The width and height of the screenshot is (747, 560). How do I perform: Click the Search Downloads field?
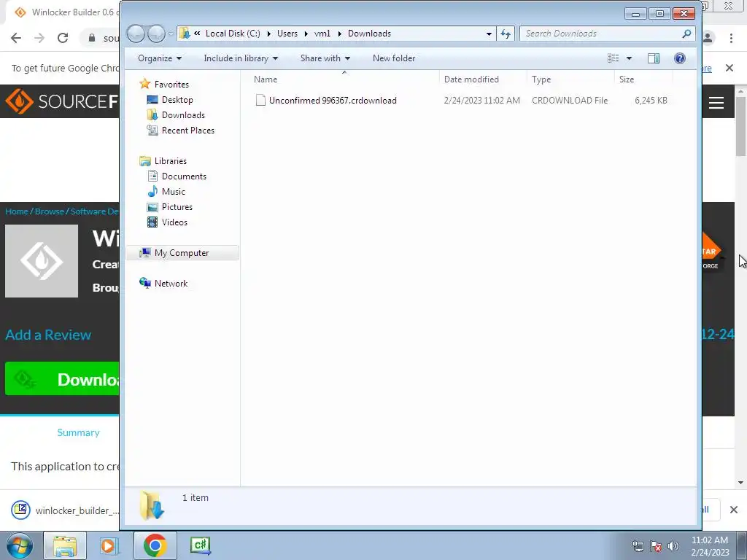point(601,34)
